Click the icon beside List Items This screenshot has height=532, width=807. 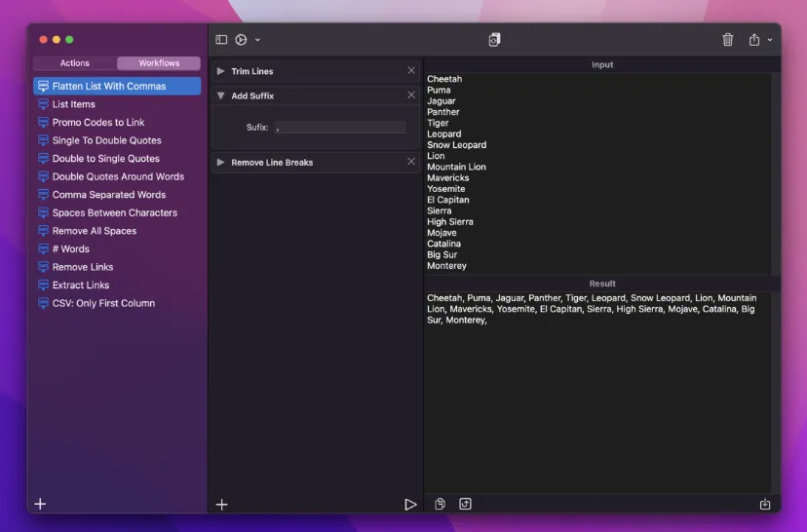tap(43, 104)
